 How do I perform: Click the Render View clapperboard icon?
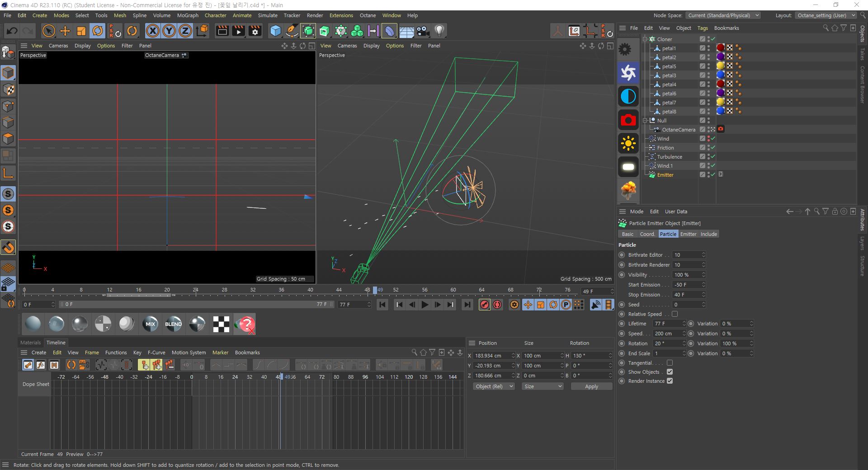pos(222,31)
